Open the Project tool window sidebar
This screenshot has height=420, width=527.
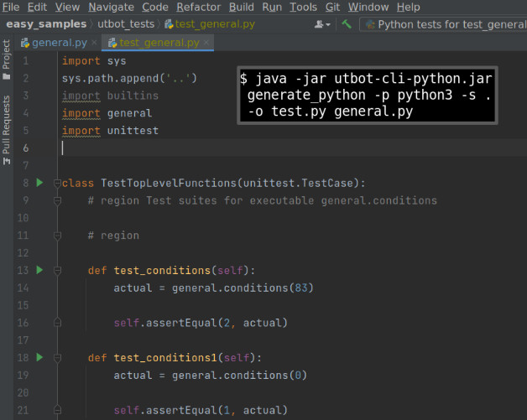point(7,59)
